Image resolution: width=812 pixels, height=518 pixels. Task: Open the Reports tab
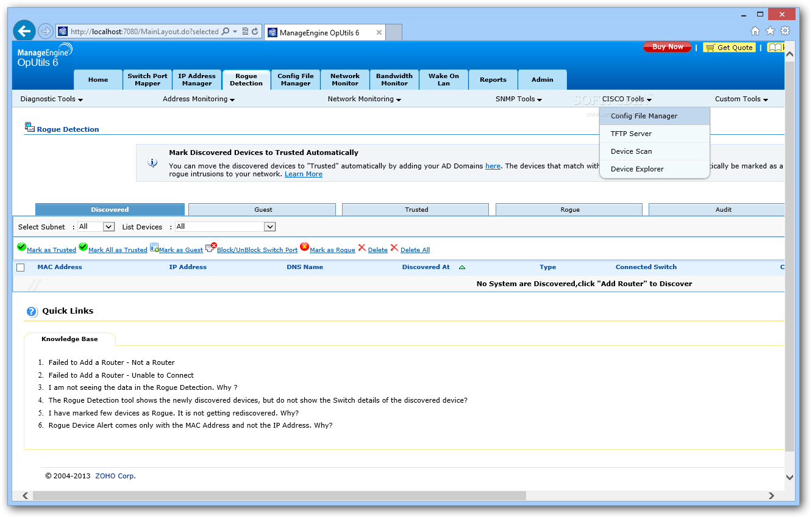(493, 80)
